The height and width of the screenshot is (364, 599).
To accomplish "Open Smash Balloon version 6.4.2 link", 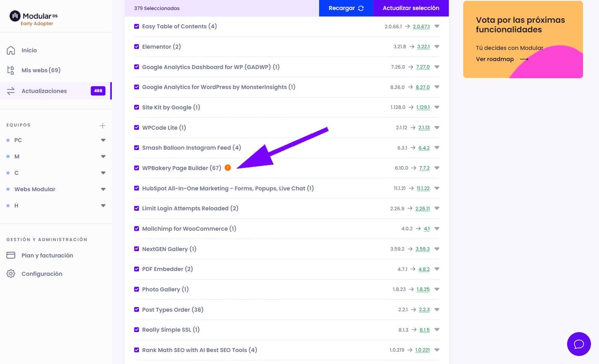I will (x=424, y=148).
